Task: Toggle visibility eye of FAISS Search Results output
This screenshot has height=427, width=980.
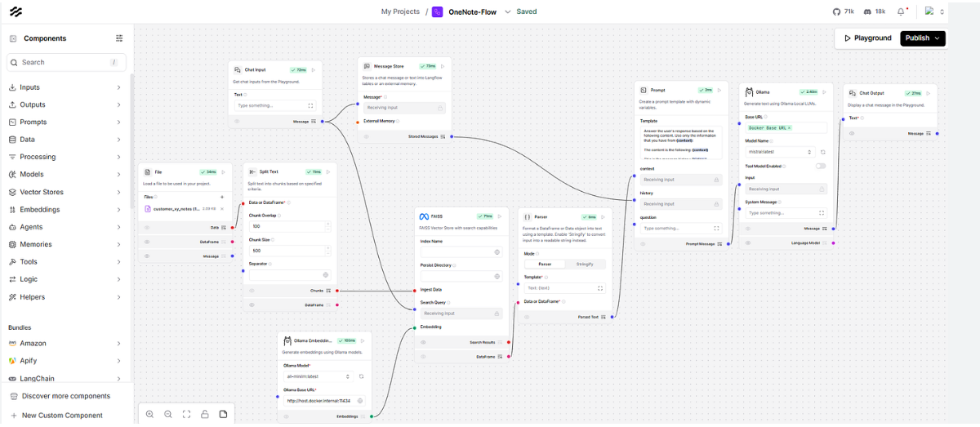Action: click(x=424, y=342)
